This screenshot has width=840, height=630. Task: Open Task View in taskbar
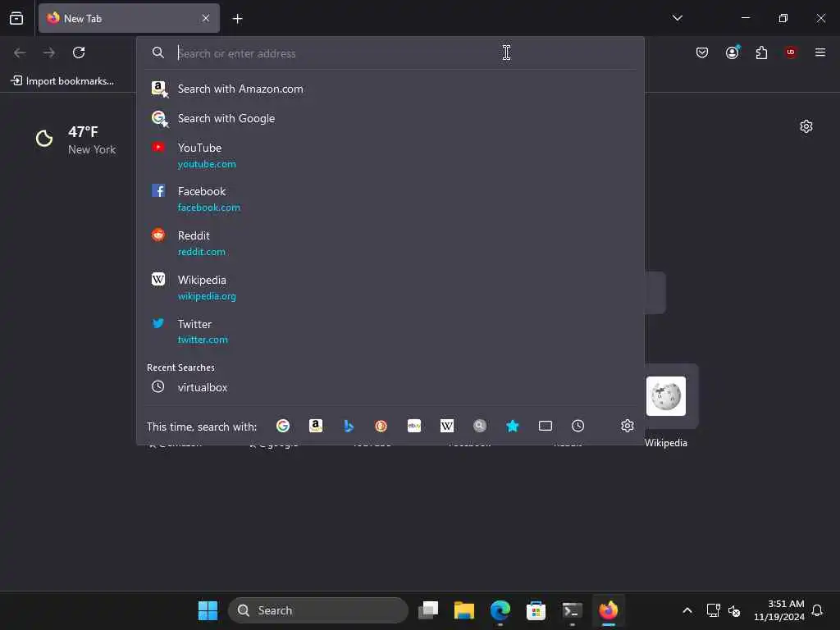coord(428,610)
